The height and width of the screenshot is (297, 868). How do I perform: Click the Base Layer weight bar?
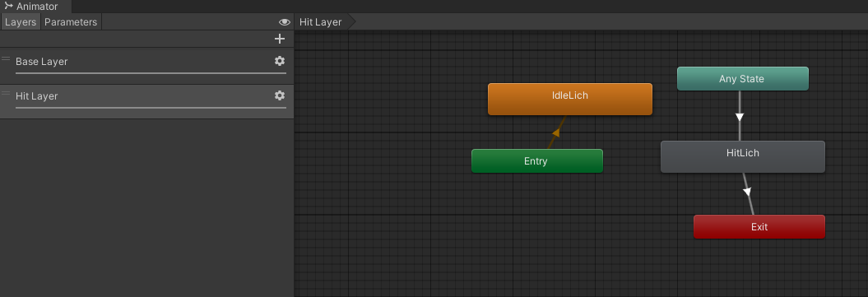[151, 72]
